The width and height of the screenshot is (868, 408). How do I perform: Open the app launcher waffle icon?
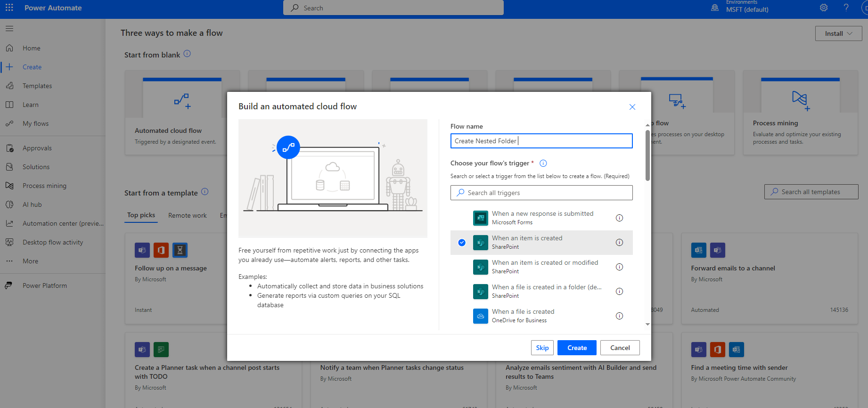click(x=9, y=8)
